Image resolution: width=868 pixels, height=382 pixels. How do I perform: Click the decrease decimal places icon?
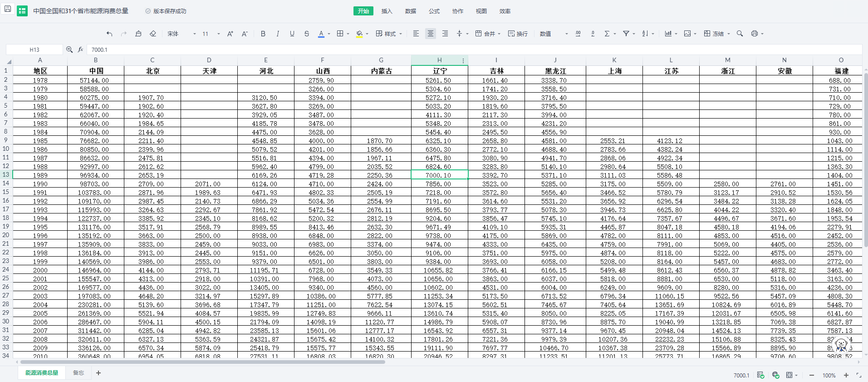pos(593,34)
